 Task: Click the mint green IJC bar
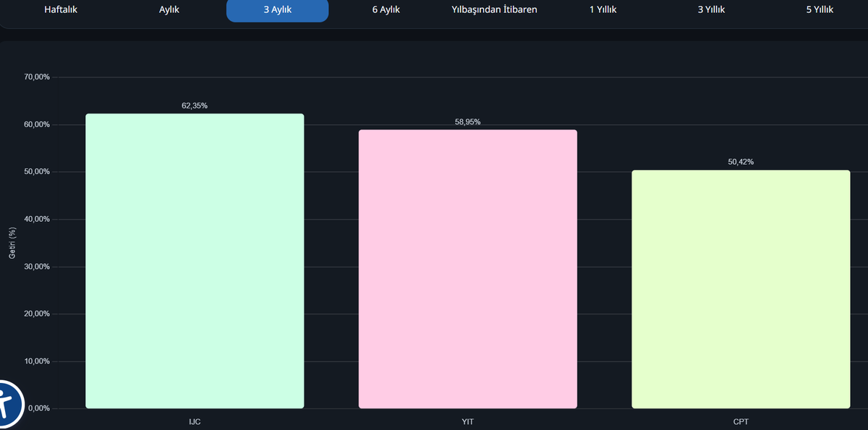click(x=195, y=261)
